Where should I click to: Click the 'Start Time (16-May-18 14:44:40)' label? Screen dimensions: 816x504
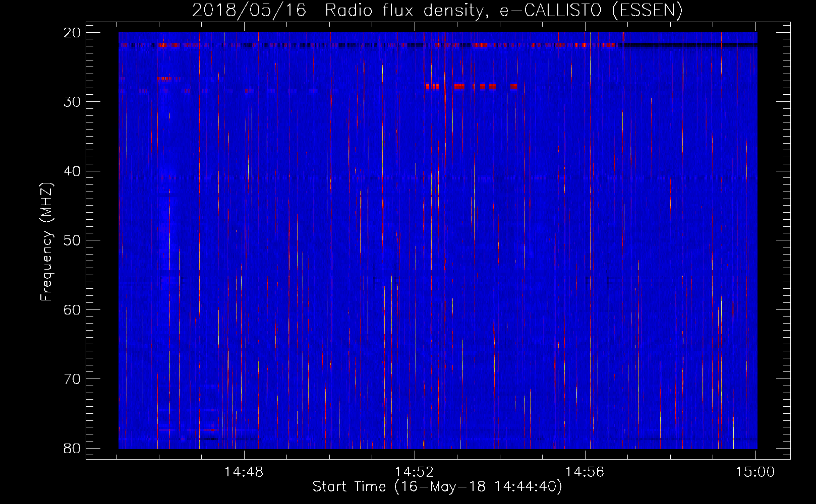point(437,487)
